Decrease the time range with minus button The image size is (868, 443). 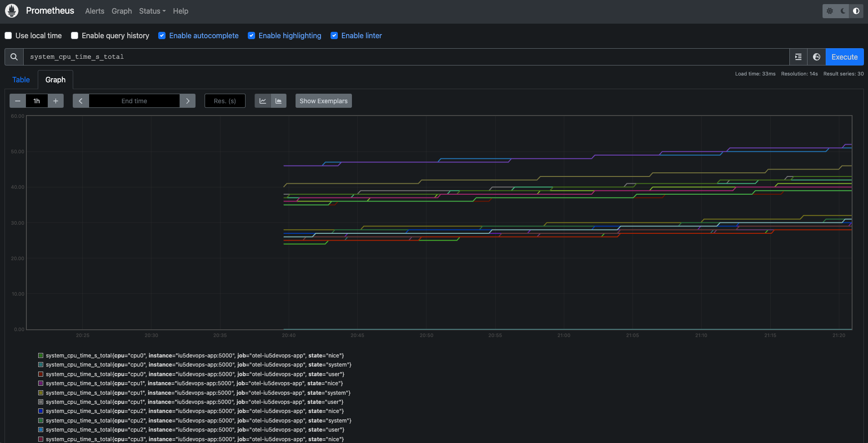[x=18, y=101]
